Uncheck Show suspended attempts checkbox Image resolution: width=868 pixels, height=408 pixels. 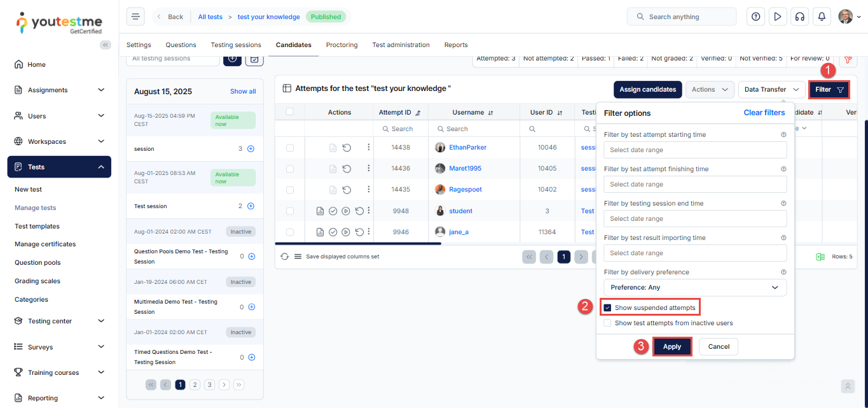607,308
